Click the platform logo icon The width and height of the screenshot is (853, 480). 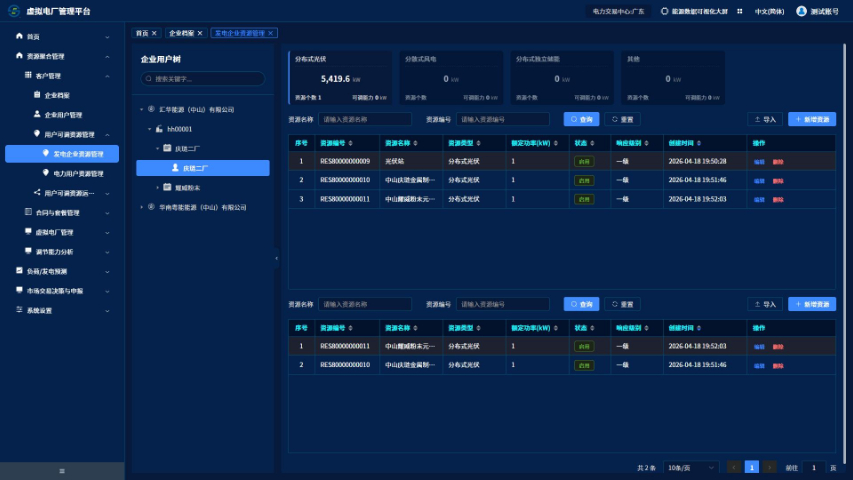pyautogui.click(x=14, y=11)
